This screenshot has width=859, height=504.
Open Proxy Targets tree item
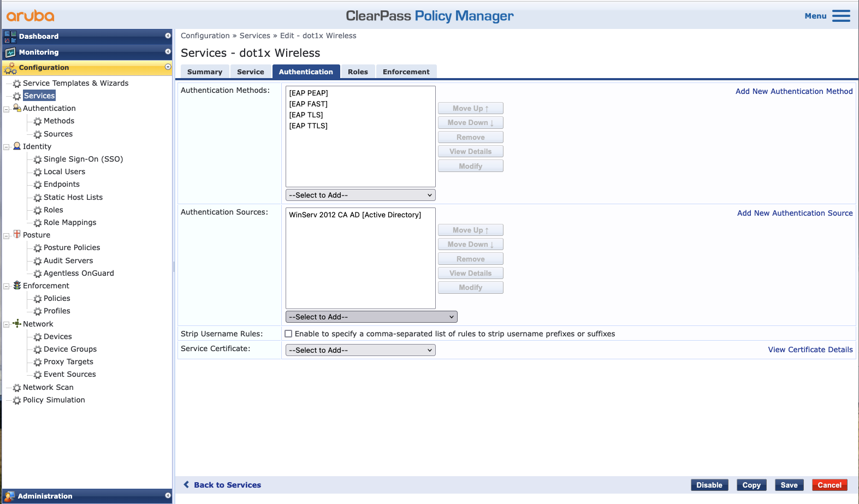point(68,361)
